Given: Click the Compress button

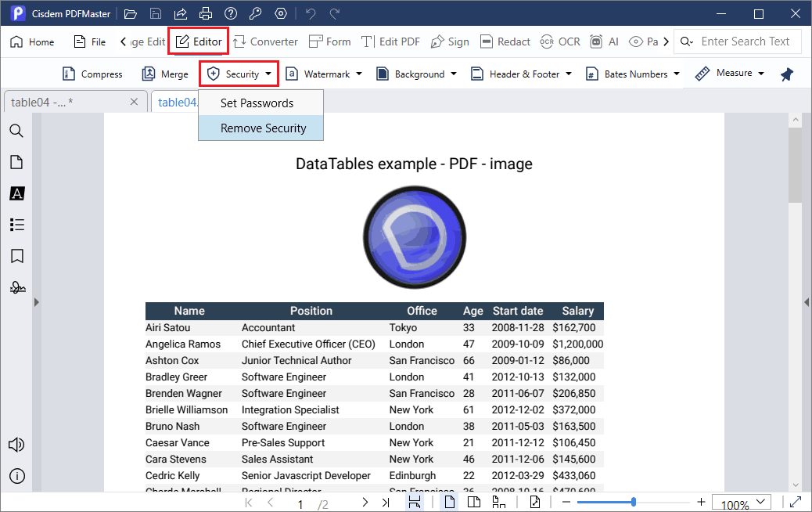Looking at the screenshot, I should point(92,74).
